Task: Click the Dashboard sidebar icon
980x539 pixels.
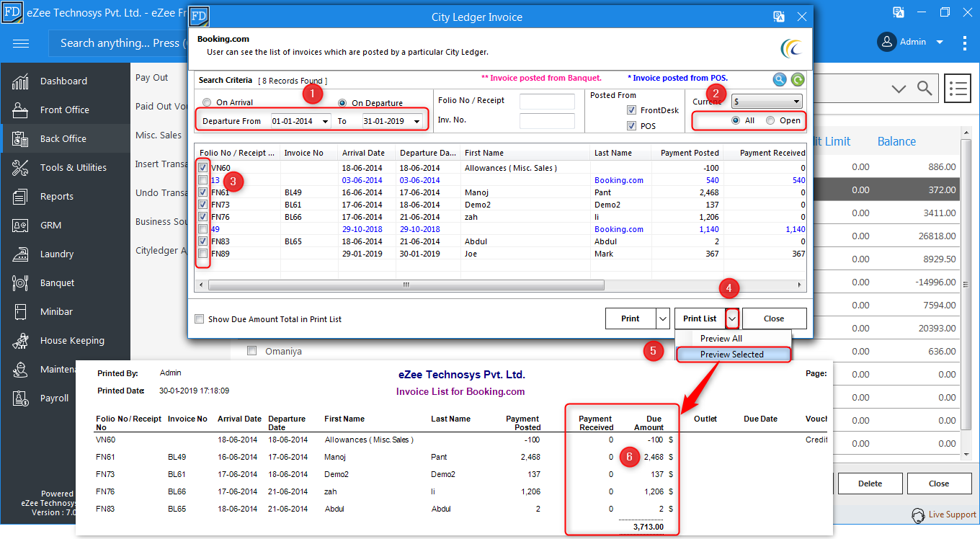Action: (20, 81)
